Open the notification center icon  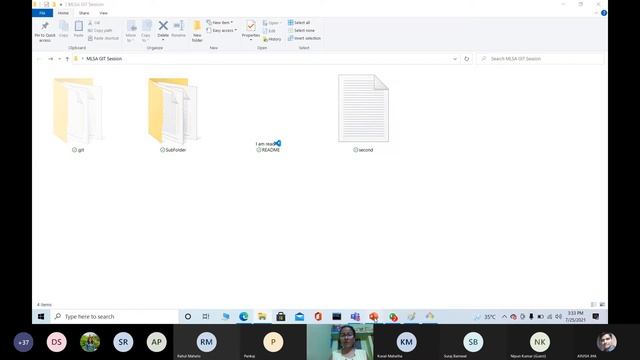596,316
